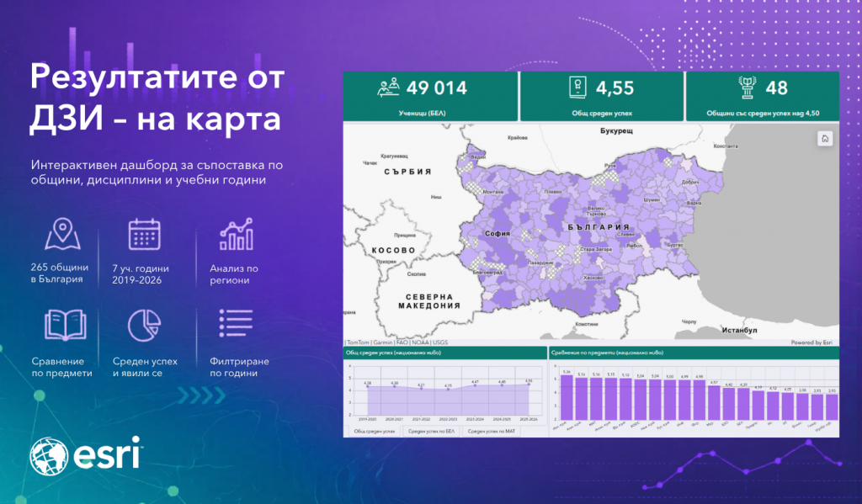
Task: Click the bar labeled 4,05
Action: (787, 406)
